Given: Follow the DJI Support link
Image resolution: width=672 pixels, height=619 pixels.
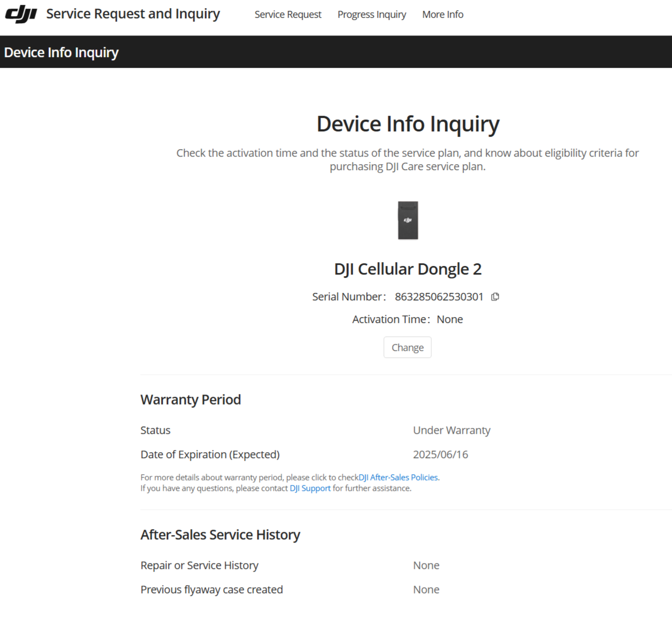Looking at the screenshot, I should point(310,488).
